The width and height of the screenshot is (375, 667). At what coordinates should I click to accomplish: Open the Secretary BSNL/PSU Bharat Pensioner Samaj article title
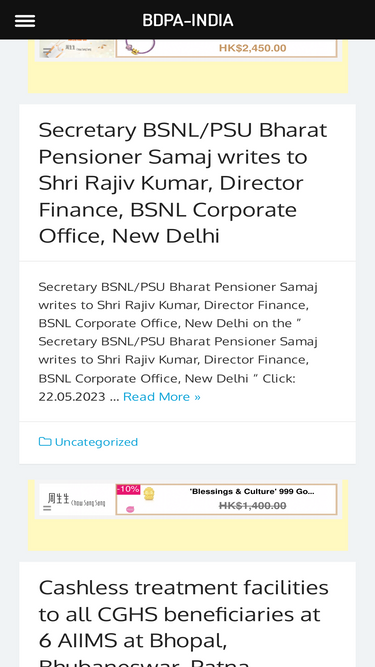tap(183, 183)
